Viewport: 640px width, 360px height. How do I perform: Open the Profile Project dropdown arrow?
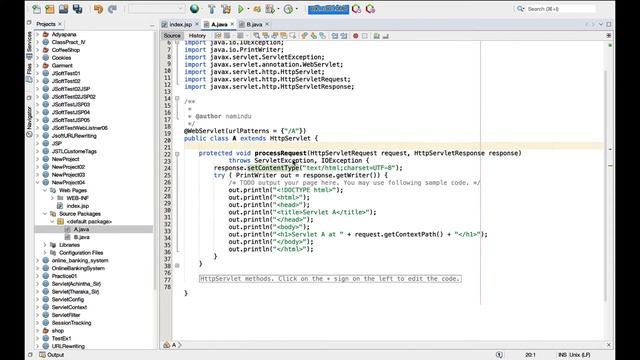point(278,9)
